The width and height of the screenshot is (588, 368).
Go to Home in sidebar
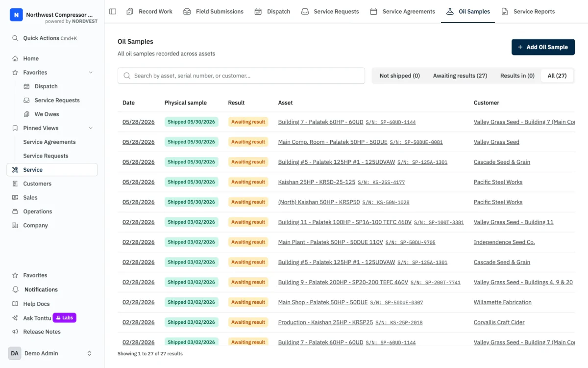pyautogui.click(x=31, y=58)
